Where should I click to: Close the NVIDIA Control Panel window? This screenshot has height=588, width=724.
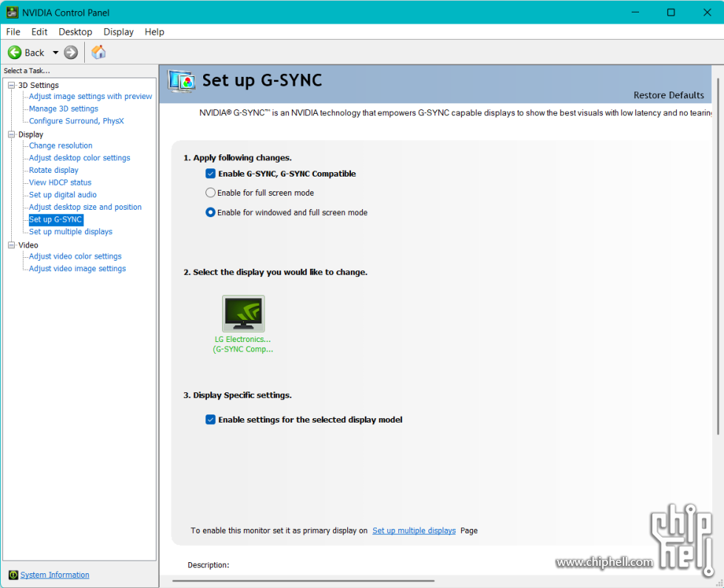707,13
